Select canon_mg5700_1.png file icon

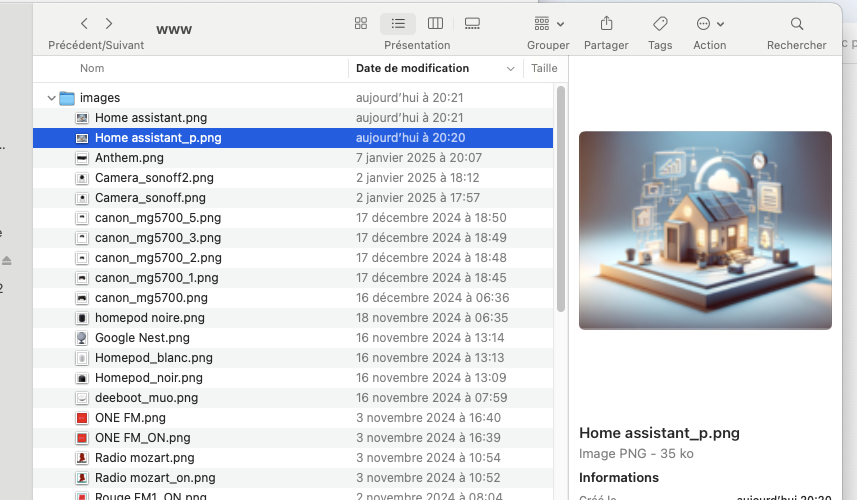pos(82,278)
